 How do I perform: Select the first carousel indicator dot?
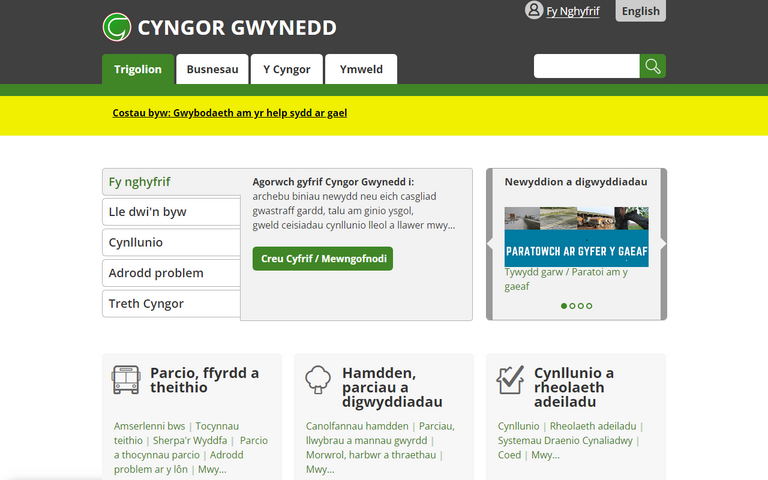pyautogui.click(x=564, y=306)
